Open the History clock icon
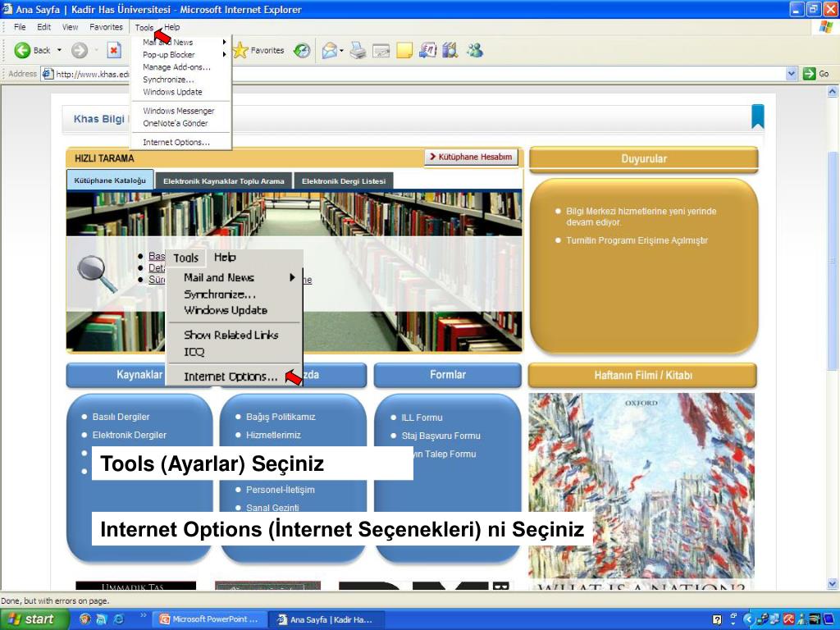Viewport: 840px width, 630px height. [x=302, y=50]
